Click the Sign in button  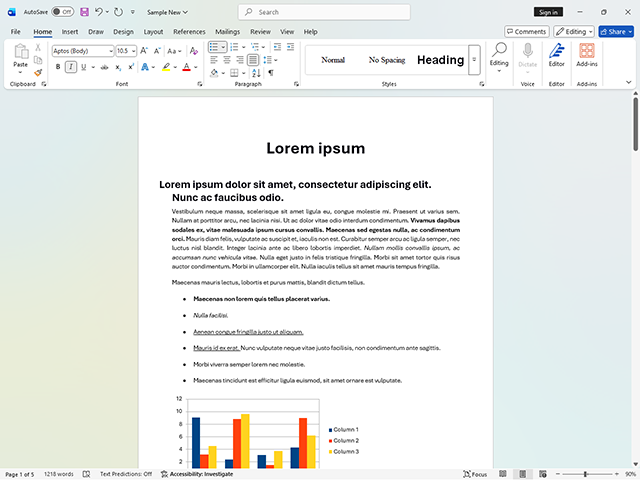(x=548, y=12)
